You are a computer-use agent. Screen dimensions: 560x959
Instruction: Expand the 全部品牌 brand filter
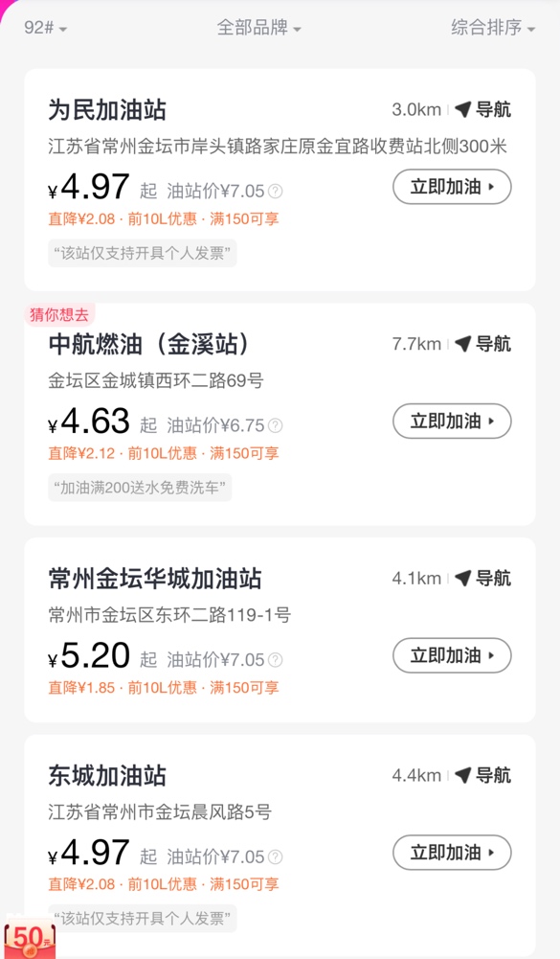(258, 28)
